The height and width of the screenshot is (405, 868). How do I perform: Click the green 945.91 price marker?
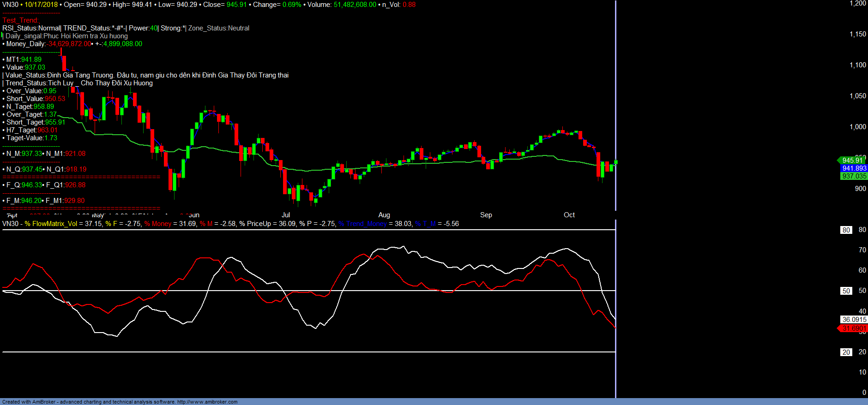coord(852,161)
